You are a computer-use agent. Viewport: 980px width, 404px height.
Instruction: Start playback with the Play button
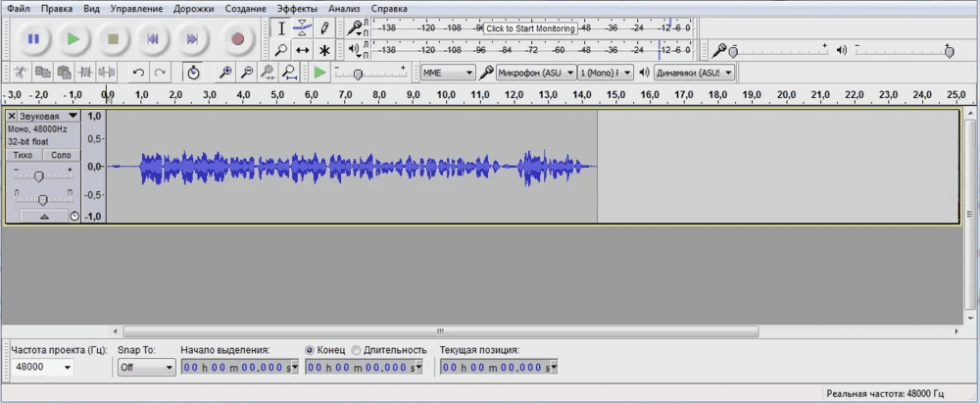point(73,39)
